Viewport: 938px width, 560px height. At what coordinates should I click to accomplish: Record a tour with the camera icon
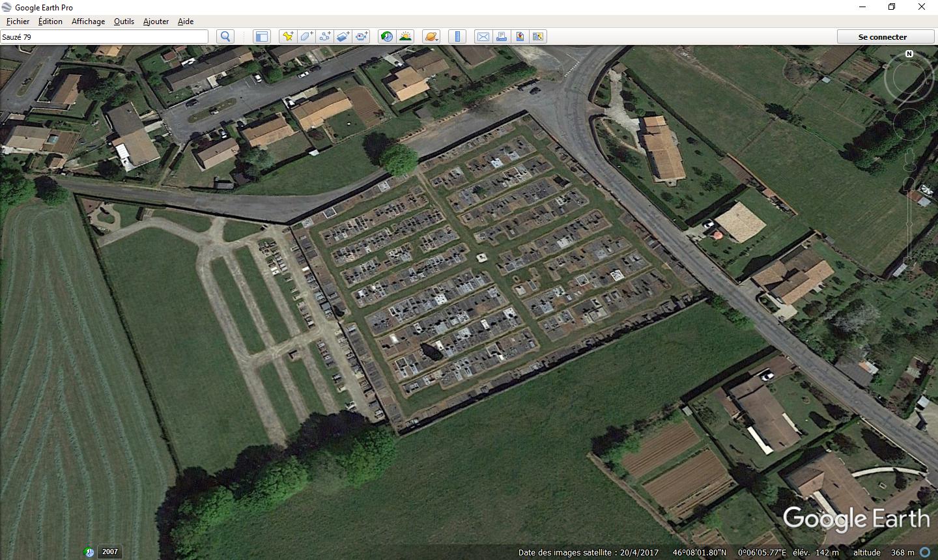362,36
